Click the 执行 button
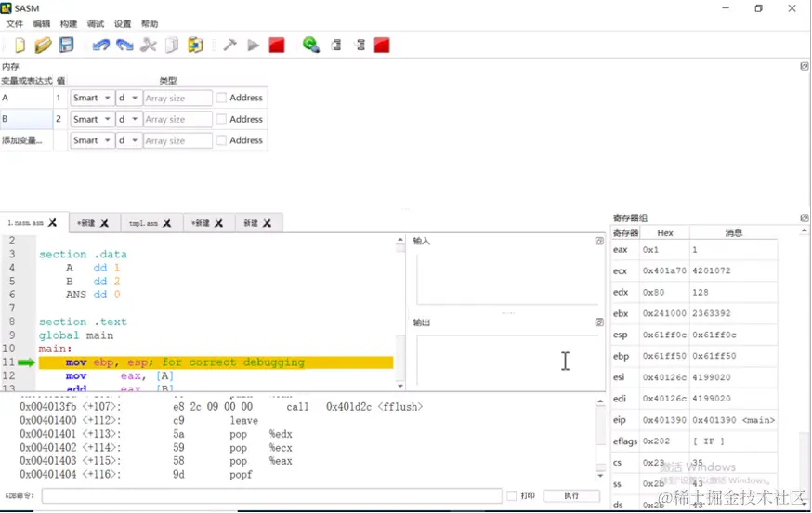 (x=571, y=496)
